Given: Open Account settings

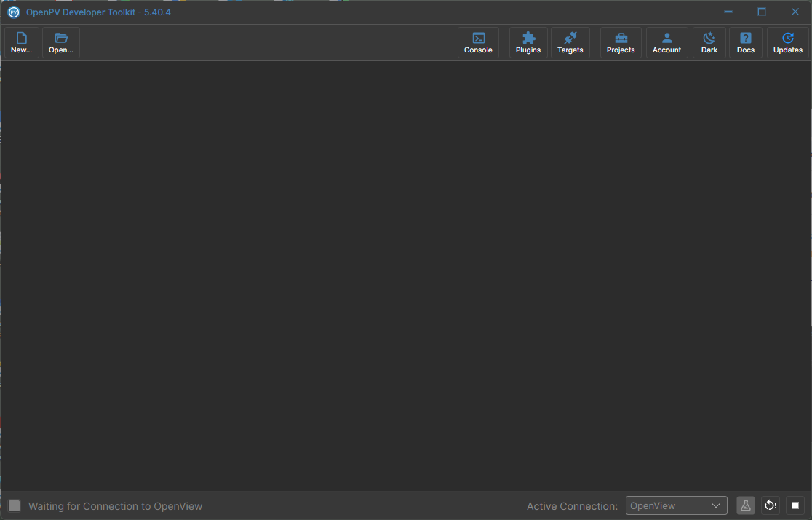Looking at the screenshot, I should click(x=667, y=42).
